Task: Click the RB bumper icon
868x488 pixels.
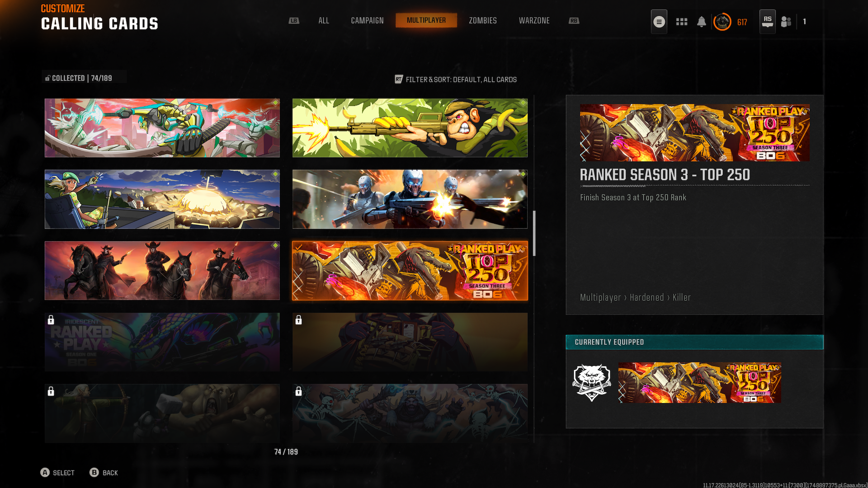Action: (574, 21)
